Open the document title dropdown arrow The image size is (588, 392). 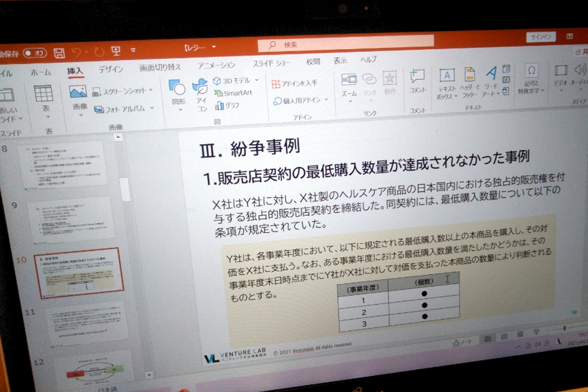(214, 47)
